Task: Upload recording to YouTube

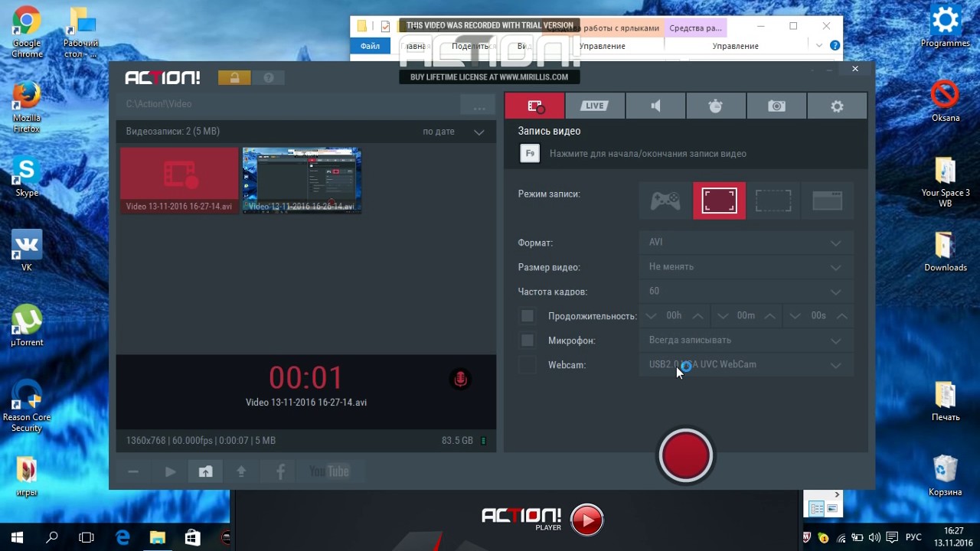Action: [x=329, y=472]
